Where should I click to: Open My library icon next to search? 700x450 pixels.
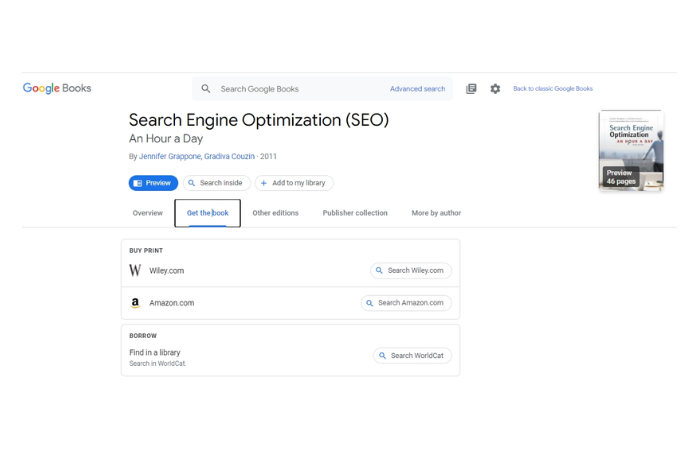pyautogui.click(x=471, y=89)
